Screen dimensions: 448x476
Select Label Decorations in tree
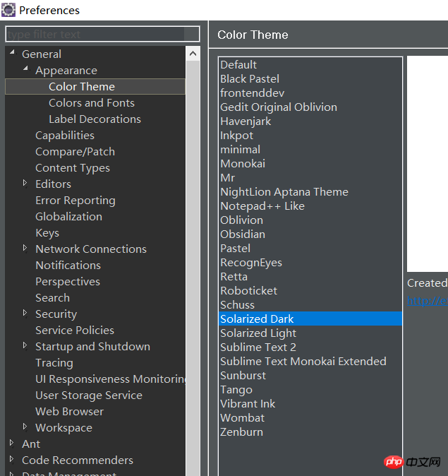pos(95,119)
